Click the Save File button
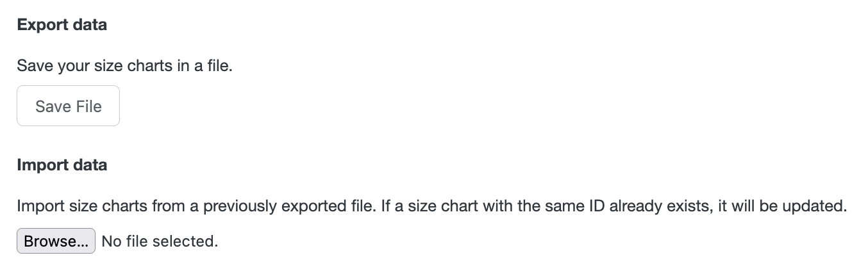This screenshot has width=868, height=269. coord(68,106)
